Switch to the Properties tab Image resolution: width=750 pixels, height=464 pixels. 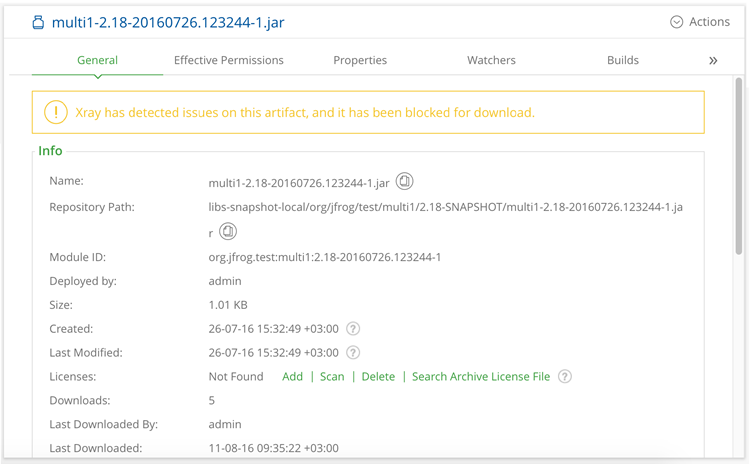tap(360, 60)
